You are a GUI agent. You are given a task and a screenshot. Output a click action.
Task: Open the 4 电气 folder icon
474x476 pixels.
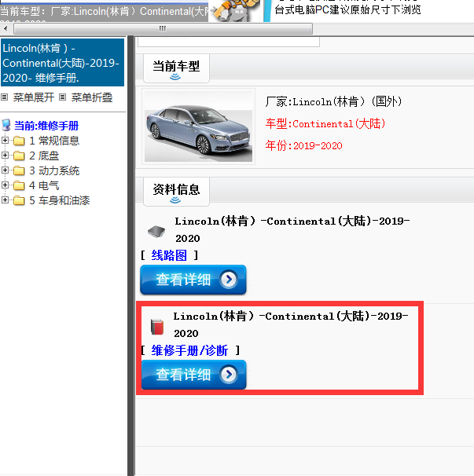[19, 185]
